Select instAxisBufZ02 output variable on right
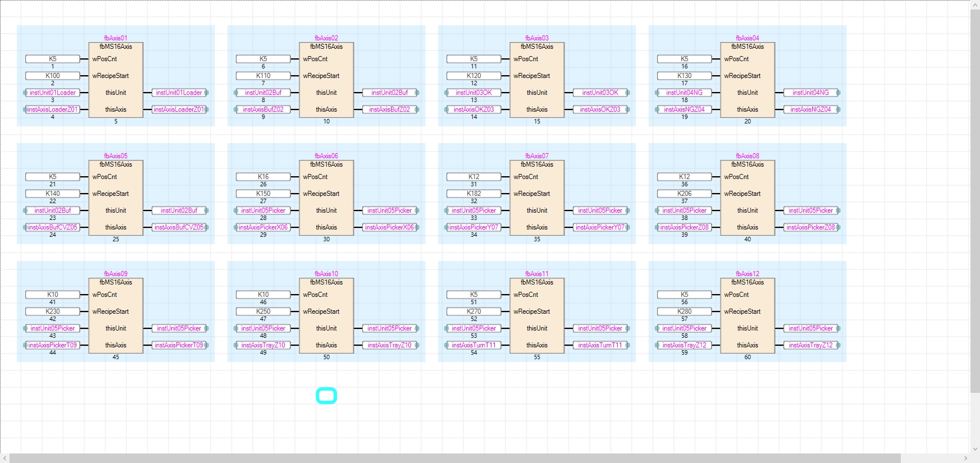The width and height of the screenshot is (980, 463). click(389, 109)
